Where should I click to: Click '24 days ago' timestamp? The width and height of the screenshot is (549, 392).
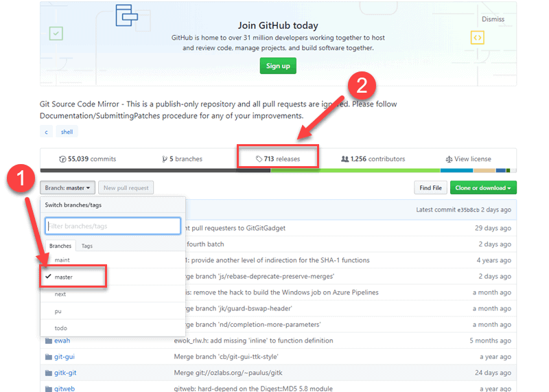(x=493, y=373)
